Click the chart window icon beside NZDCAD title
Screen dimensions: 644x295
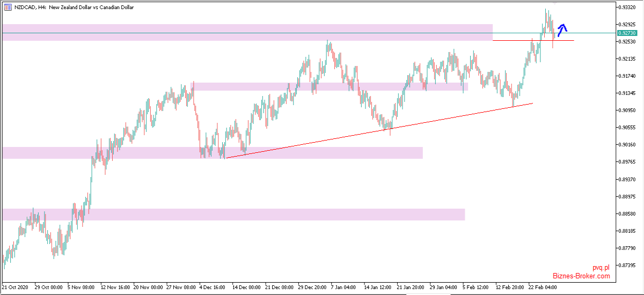tap(7, 8)
